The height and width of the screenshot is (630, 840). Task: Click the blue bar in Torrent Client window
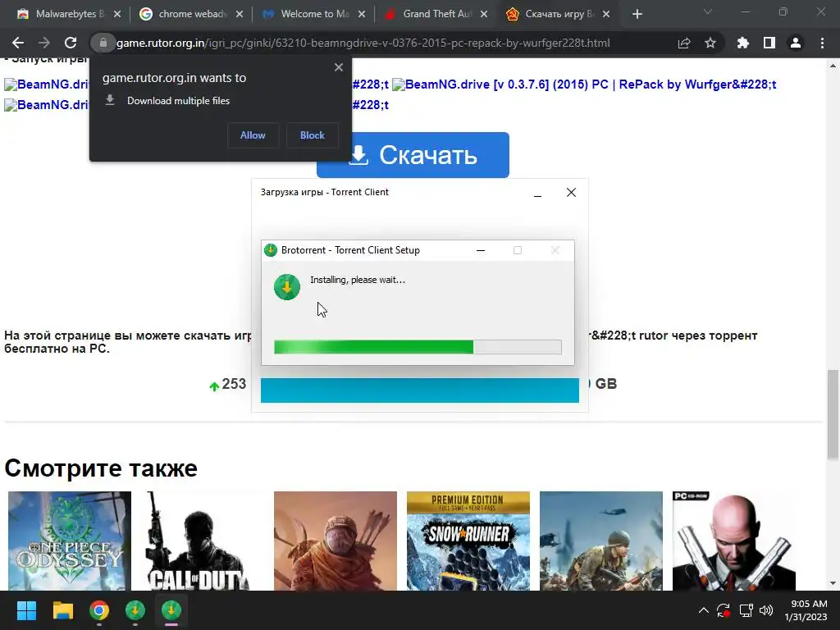(x=419, y=390)
